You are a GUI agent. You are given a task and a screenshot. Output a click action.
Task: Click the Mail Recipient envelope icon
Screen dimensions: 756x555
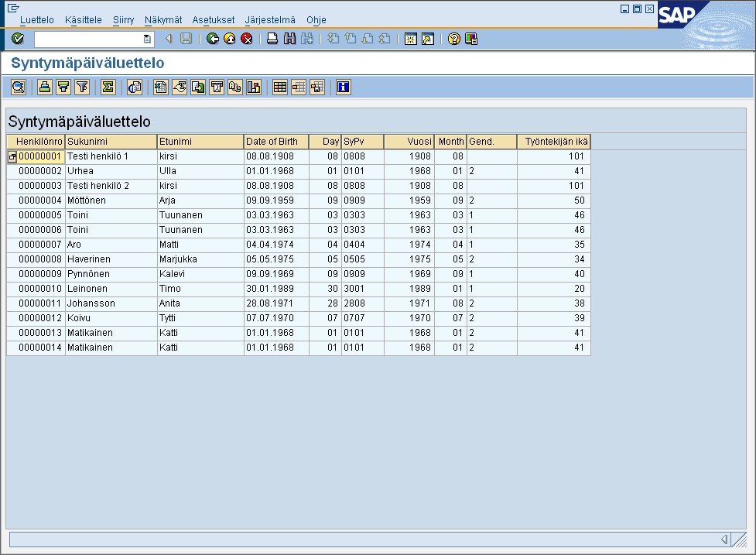pos(217,87)
